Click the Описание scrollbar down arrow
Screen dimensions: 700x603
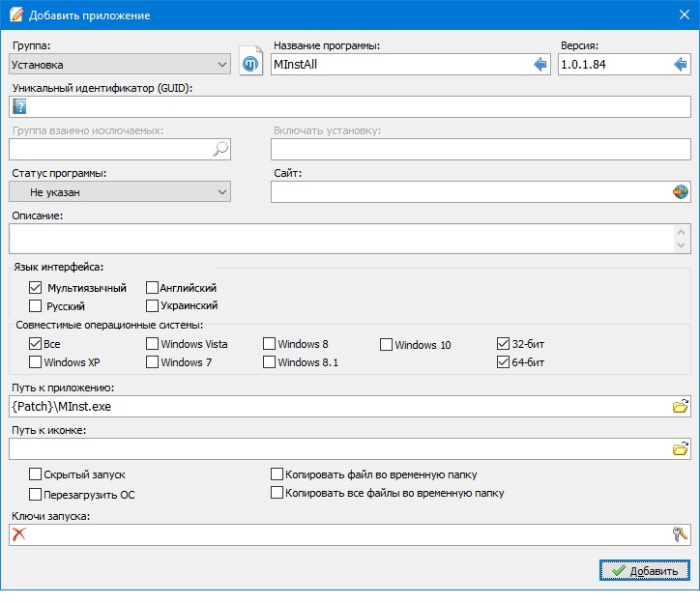pos(684,244)
